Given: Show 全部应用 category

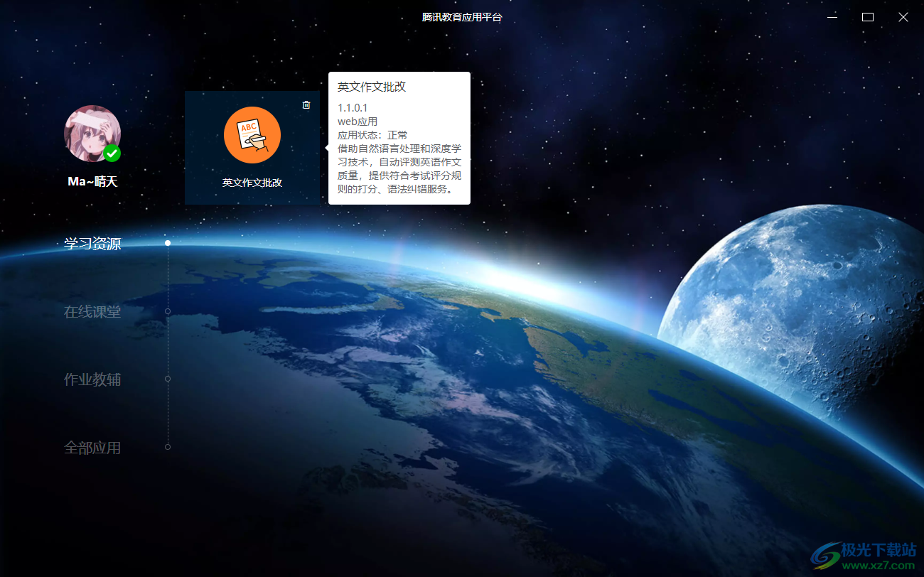Looking at the screenshot, I should pyautogui.click(x=92, y=448).
